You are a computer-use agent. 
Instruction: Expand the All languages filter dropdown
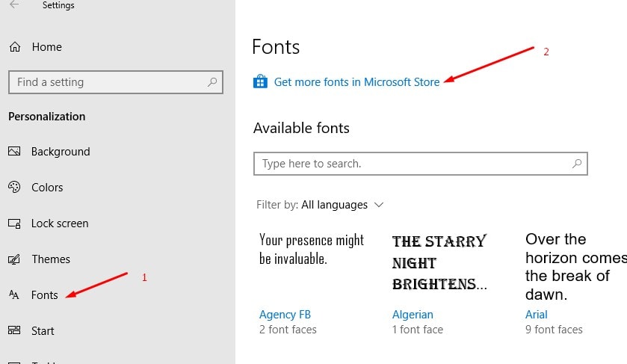coord(320,205)
